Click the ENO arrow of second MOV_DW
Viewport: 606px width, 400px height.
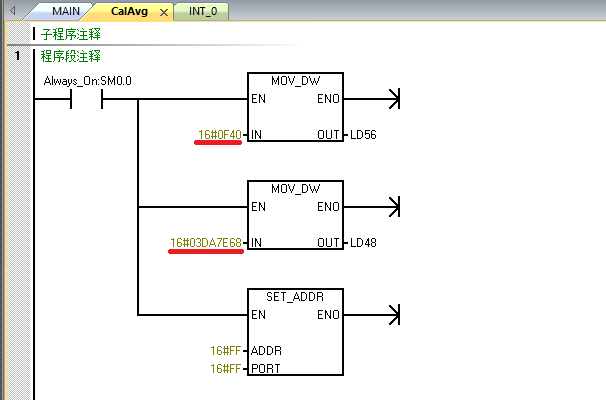coord(393,207)
